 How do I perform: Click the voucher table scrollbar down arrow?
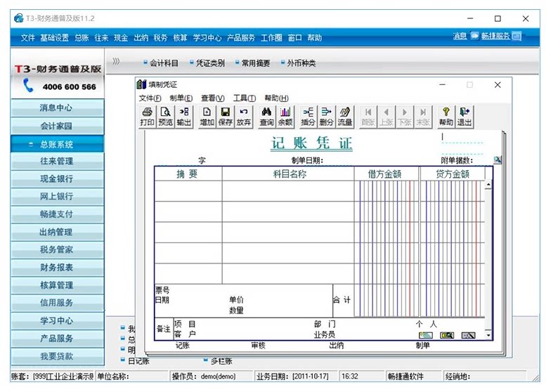pyautogui.click(x=488, y=335)
